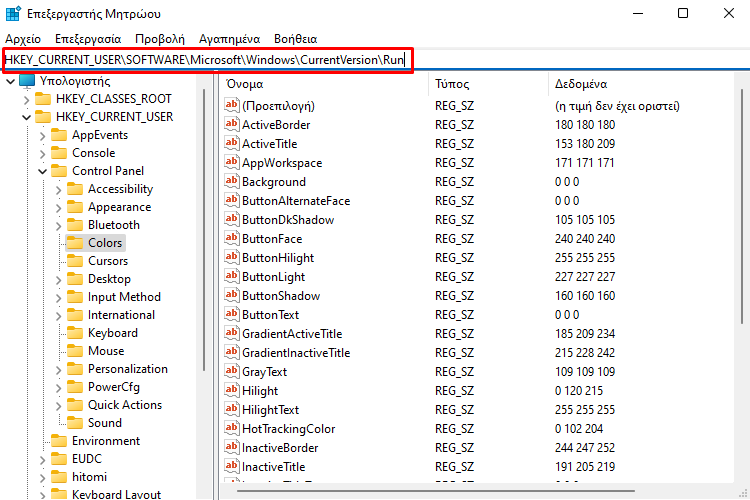
Task: Select the GradientInactiveTitle value name
Action: pos(296,353)
